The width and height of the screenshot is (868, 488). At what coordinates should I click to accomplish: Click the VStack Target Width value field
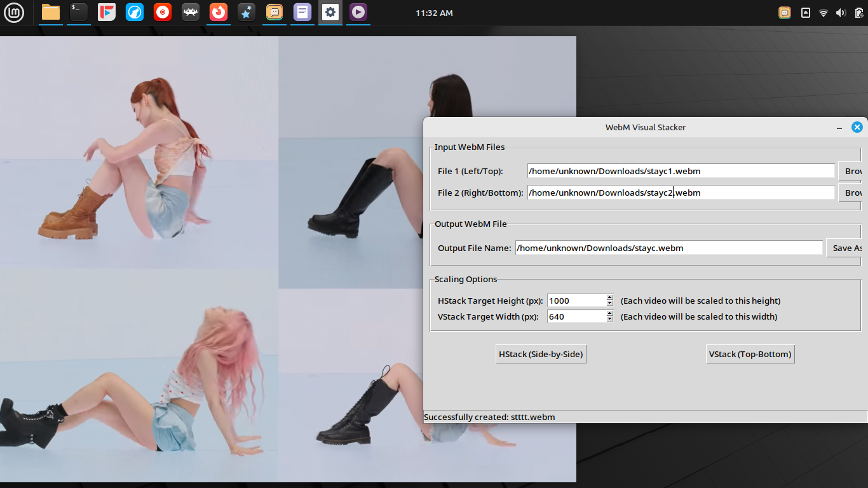[576, 316]
